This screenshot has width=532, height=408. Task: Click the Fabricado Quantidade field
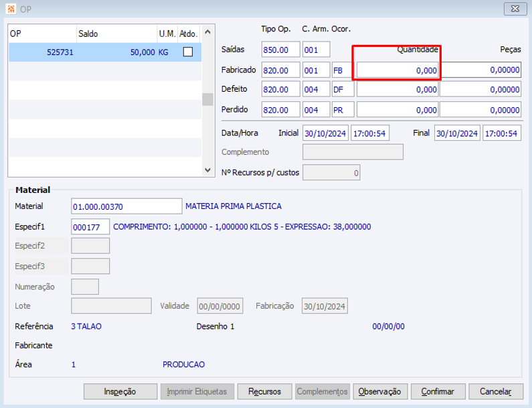click(x=397, y=70)
